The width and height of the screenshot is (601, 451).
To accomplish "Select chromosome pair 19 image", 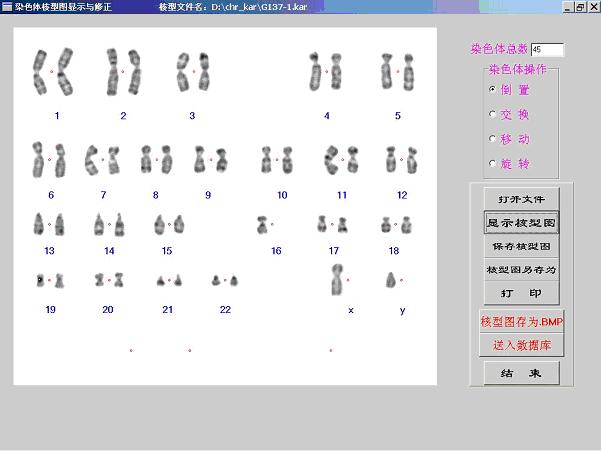I will [50, 280].
